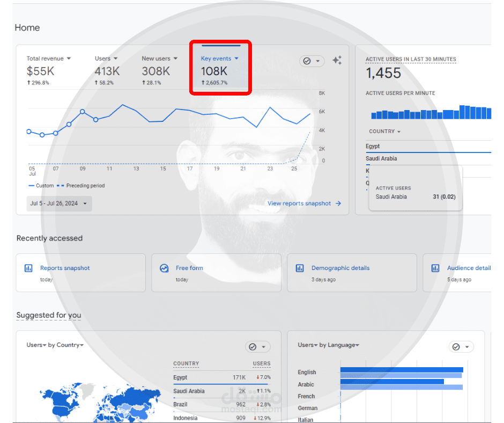The height and width of the screenshot is (423, 504).
Task: Click the Saudi Arabia row in the Users by Country table
Action: (x=222, y=391)
